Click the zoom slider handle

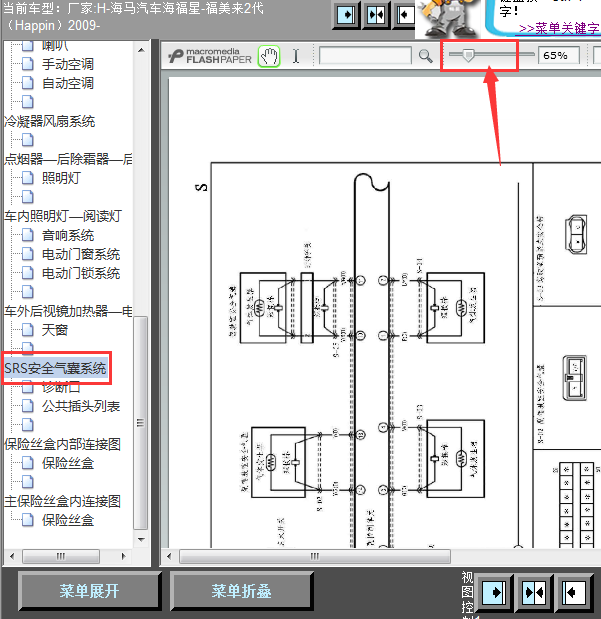pos(468,56)
